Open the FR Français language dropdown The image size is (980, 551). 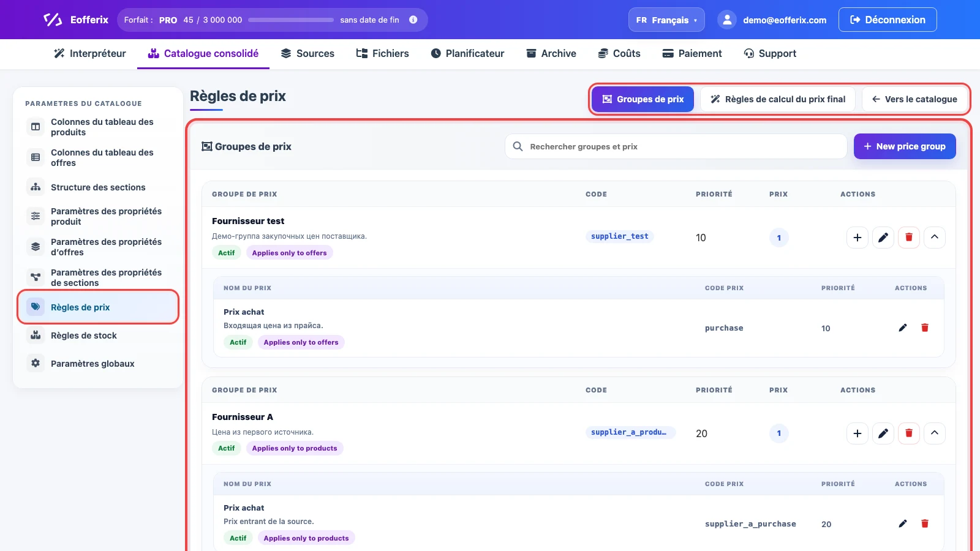(x=666, y=20)
